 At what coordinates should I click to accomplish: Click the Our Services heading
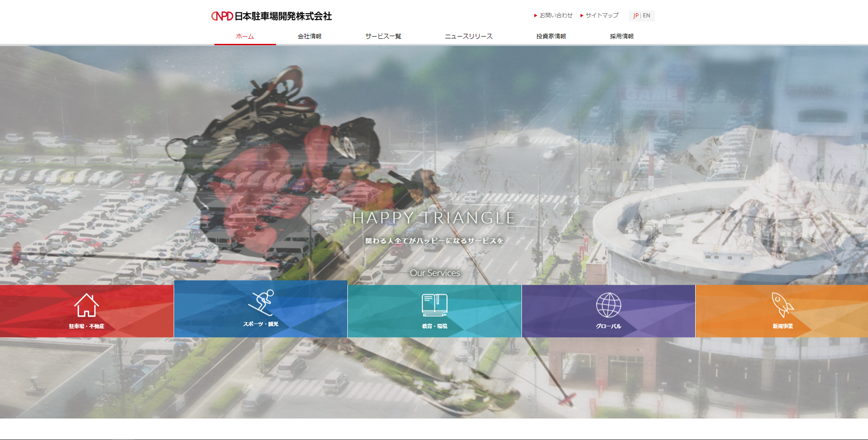click(x=435, y=273)
